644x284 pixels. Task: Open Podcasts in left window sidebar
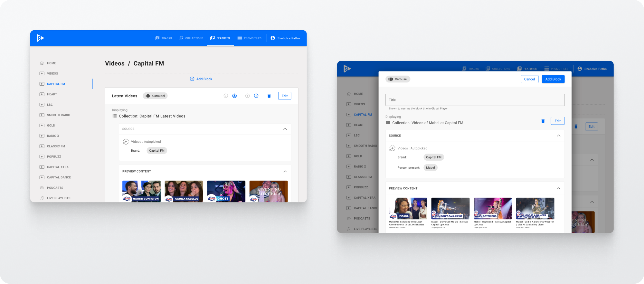tap(51, 188)
